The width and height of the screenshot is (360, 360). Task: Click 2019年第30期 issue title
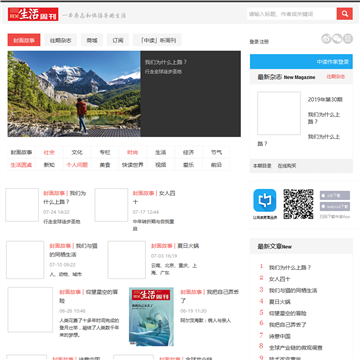click(x=325, y=99)
